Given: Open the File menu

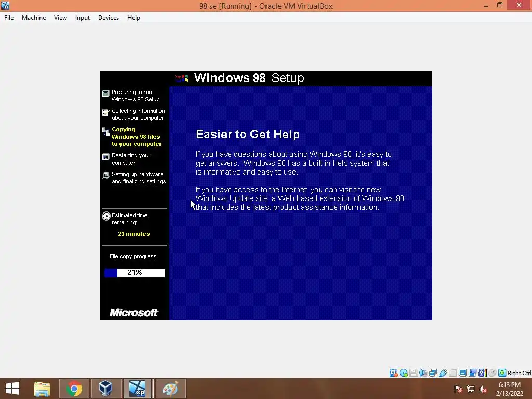Looking at the screenshot, I should pyautogui.click(x=9, y=18).
